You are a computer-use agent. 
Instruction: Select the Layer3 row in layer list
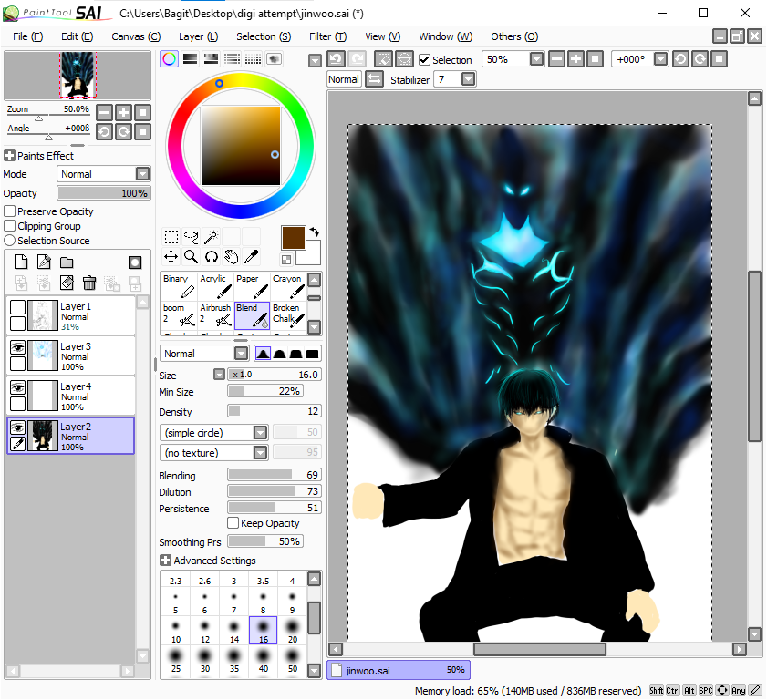[70, 356]
